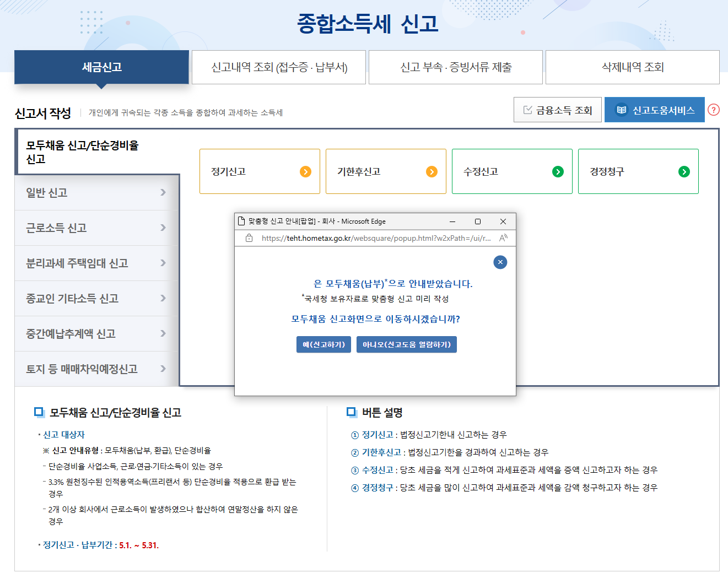Click the orange arrow icon on 정기신고 card

tap(305, 171)
